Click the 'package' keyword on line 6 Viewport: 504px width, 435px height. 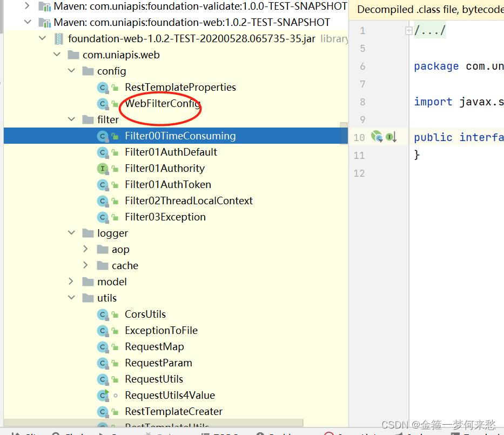436,66
